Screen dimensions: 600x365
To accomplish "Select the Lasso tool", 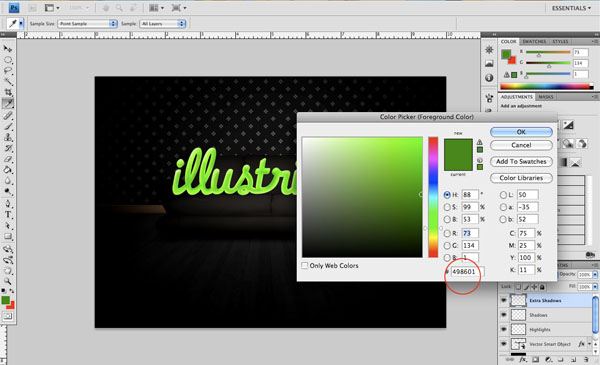I will pyautogui.click(x=8, y=71).
